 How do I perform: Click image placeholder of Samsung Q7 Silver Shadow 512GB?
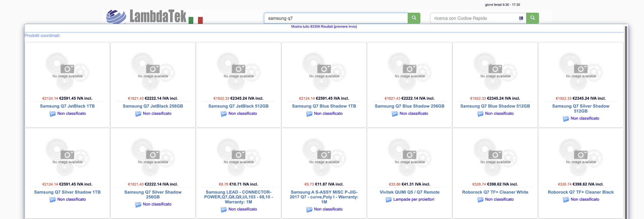click(581, 71)
